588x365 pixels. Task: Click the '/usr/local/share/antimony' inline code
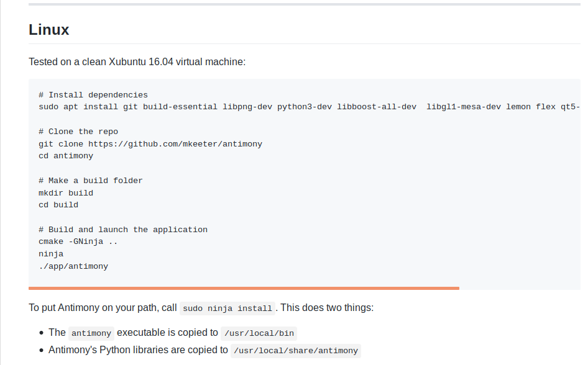click(295, 351)
